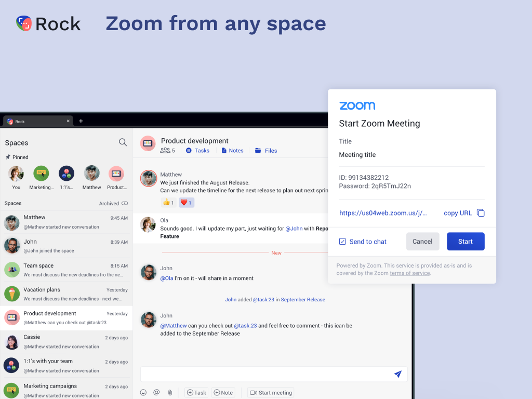Open Matthew space in sidebar list
532x399 pixels.
[x=66, y=222]
